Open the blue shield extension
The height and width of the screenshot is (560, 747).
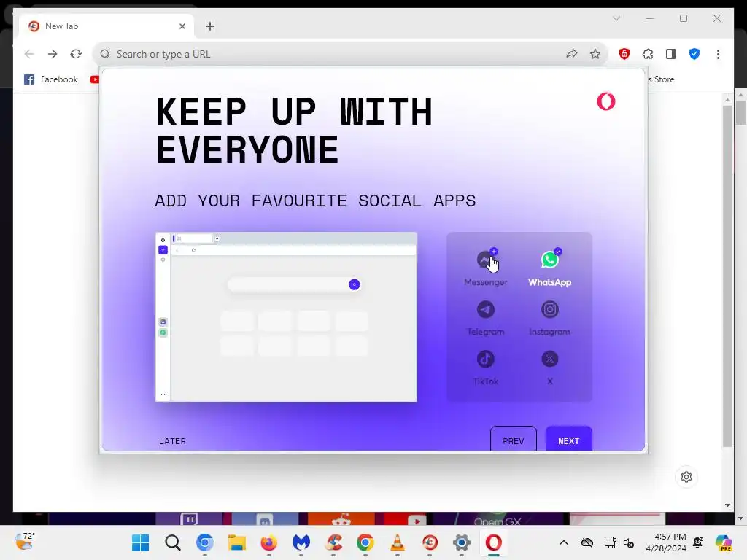point(694,54)
